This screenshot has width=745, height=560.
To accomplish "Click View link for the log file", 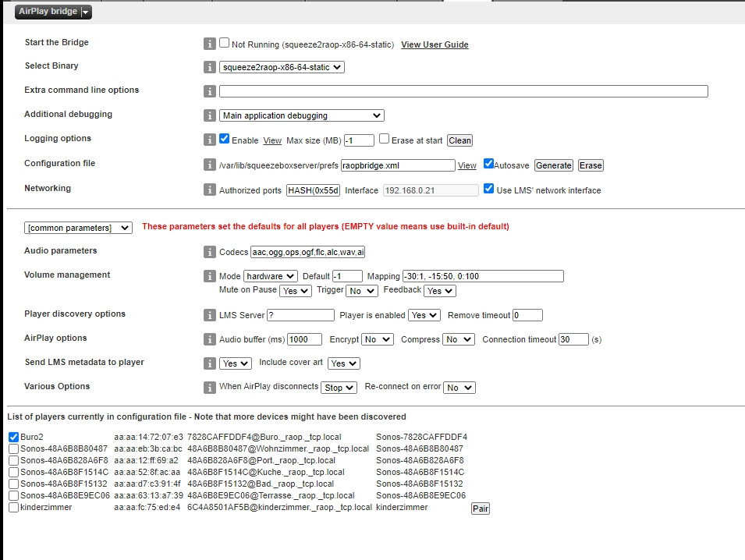I will [x=272, y=140].
